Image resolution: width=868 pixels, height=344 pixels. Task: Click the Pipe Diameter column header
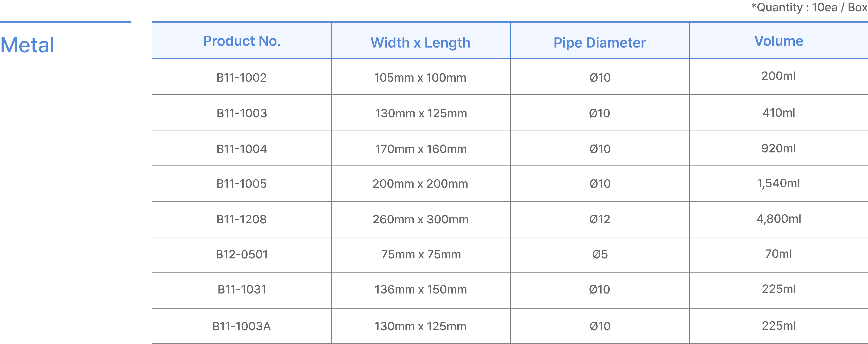[x=599, y=43]
